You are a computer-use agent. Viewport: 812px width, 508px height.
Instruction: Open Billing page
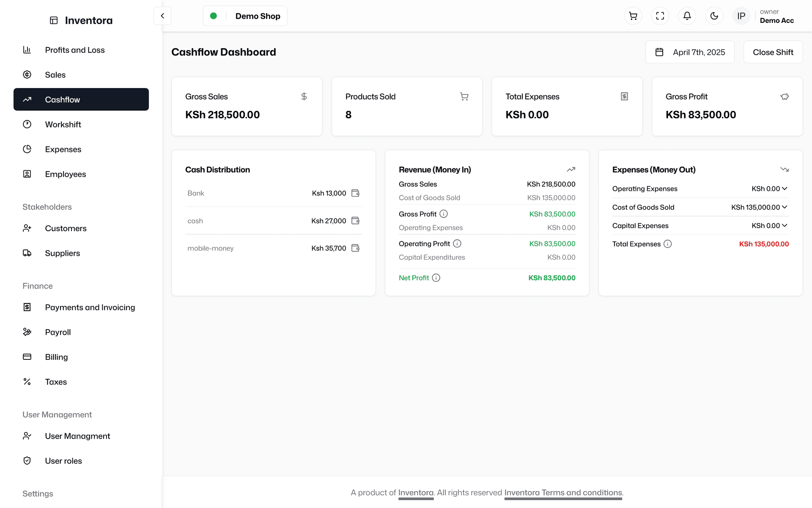tap(81, 357)
